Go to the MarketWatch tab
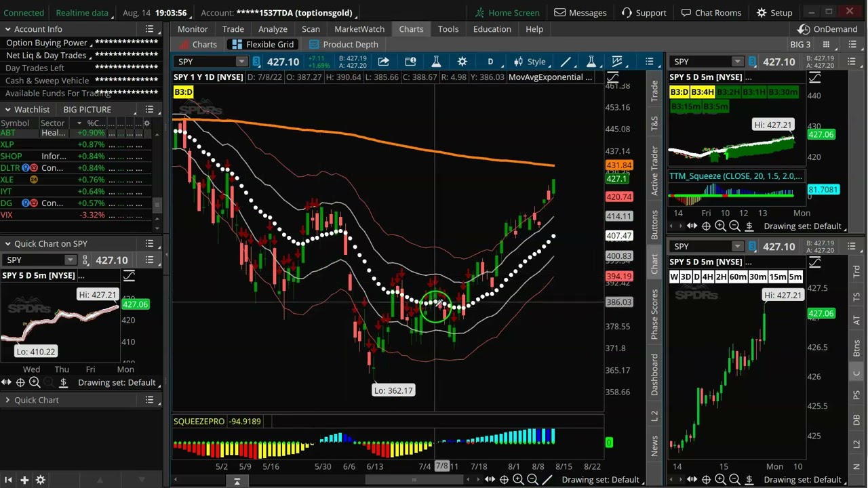This screenshot has height=488, width=868. 359,29
